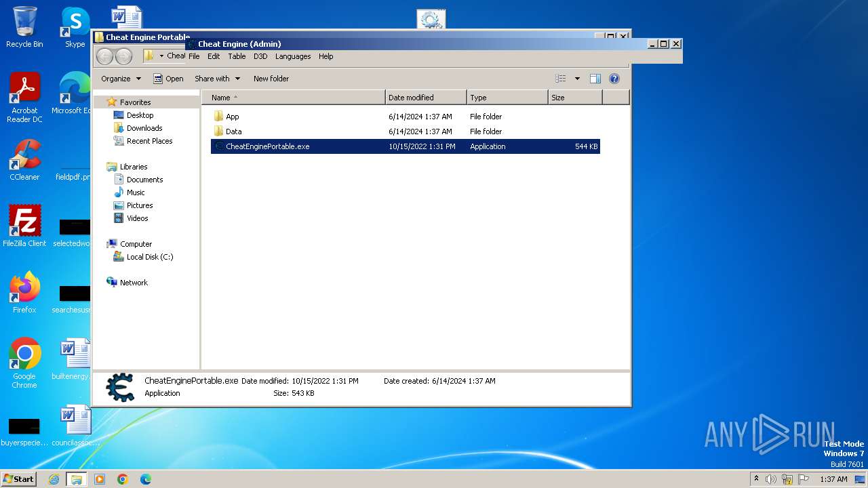Click the Open button in Explorer toolbar

click(x=168, y=79)
